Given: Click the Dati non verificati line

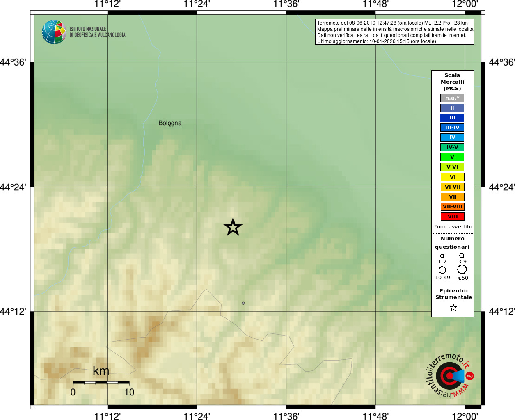Looking at the screenshot, I should click(391, 35).
